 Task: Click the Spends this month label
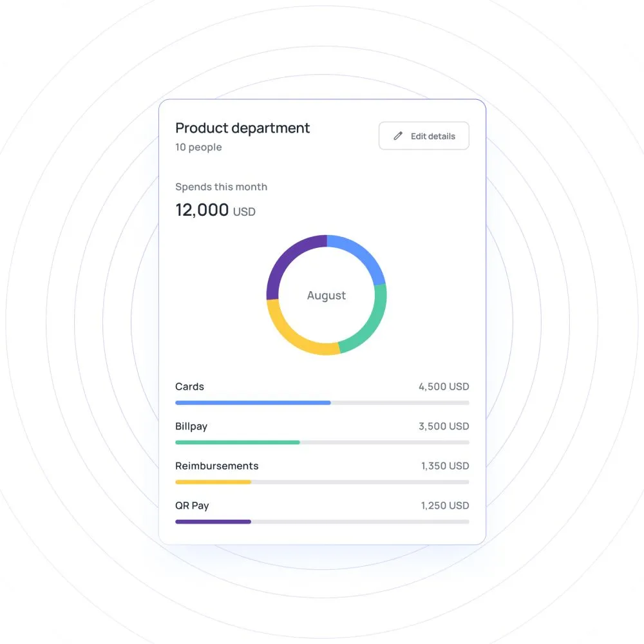point(222,187)
